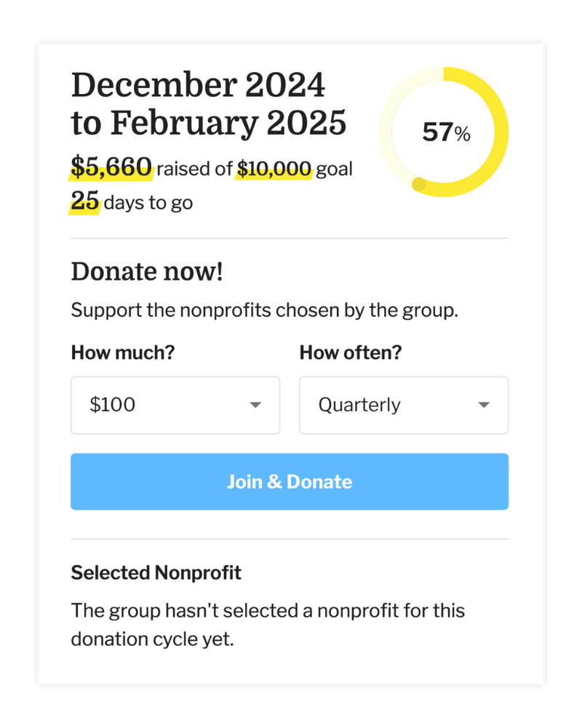This screenshot has width=582, height=728.
Task: Select the highlighted $5,660 raised amount
Action: (x=111, y=167)
